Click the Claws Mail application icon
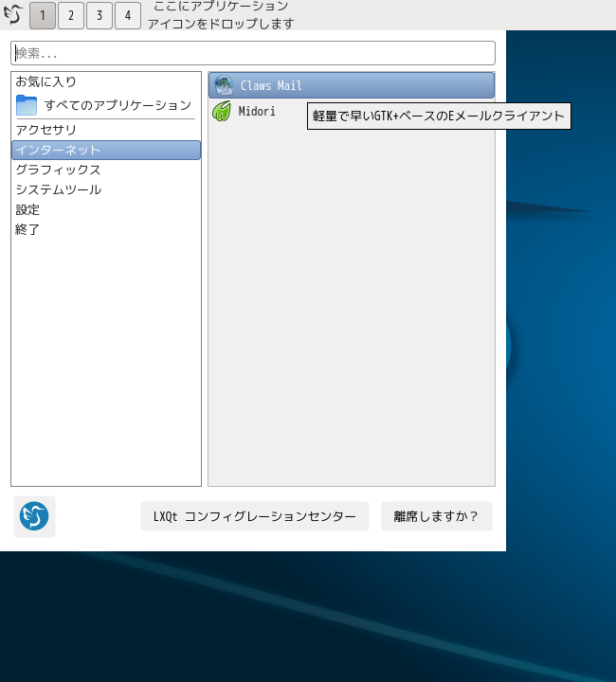616x682 pixels. pyautogui.click(x=224, y=85)
